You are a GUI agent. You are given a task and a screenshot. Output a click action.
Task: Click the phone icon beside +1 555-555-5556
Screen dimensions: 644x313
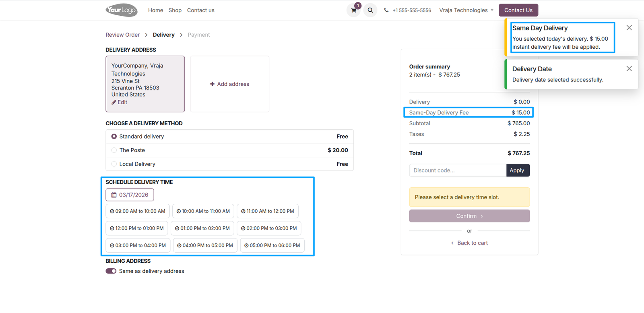tap(386, 10)
